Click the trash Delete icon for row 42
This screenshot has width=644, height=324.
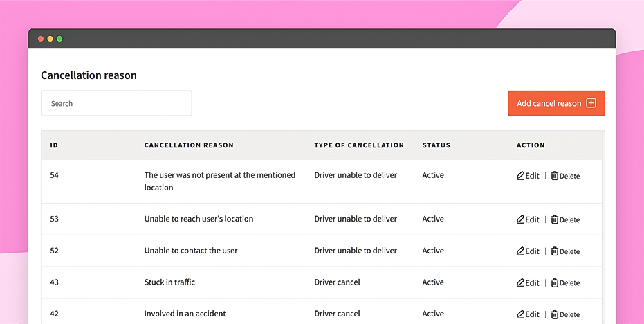tap(555, 314)
